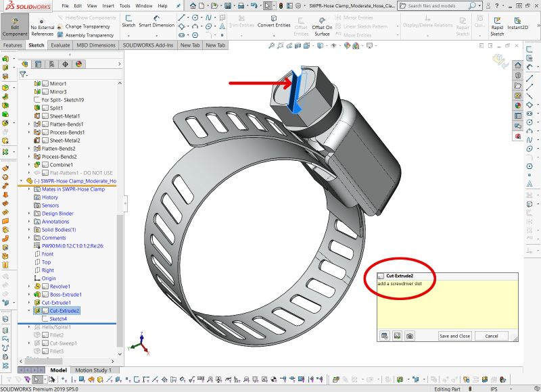The image size is (541, 392).
Task: Select Sketch4 in the tree
Action: 58,319
